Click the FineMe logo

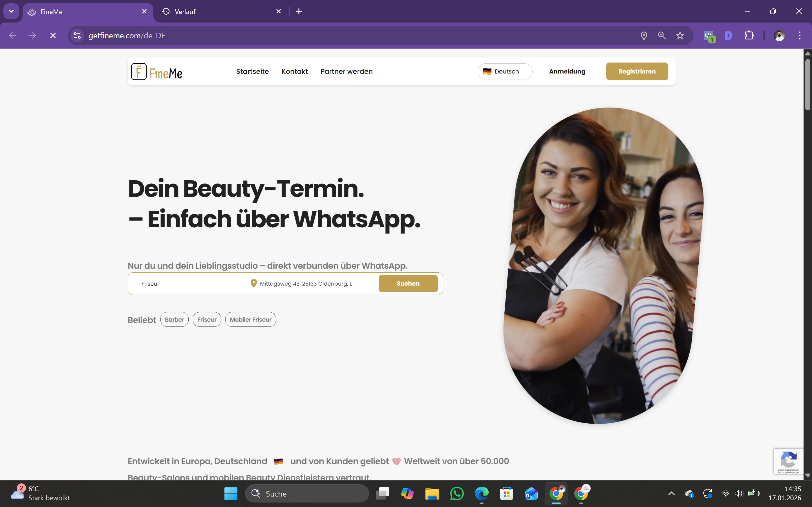[x=156, y=72]
